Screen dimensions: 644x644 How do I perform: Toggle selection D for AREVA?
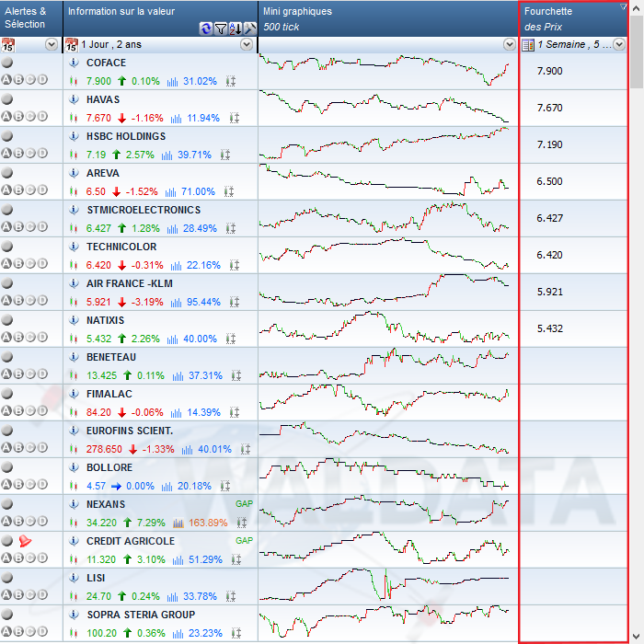click(x=42, y=190)
